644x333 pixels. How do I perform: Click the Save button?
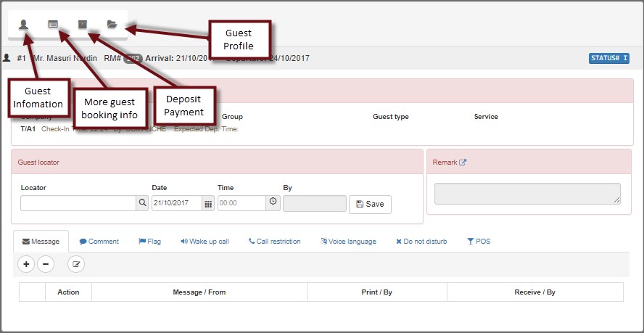click(370, 204)
